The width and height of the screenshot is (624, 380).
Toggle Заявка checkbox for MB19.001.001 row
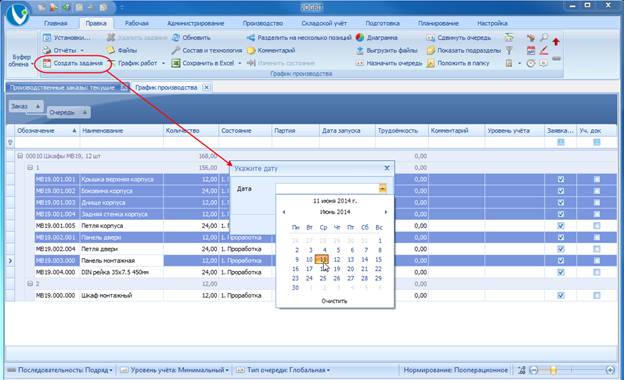(561, 179)
